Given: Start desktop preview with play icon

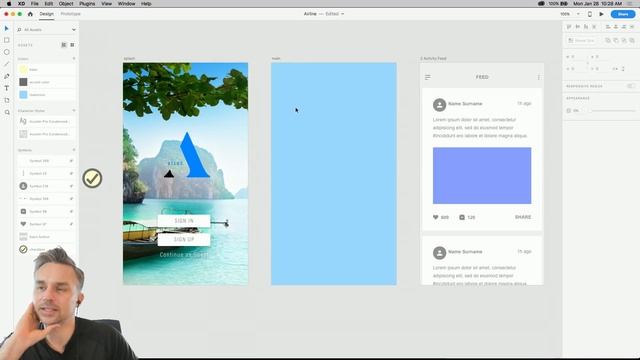Looking at the screenshot, I should (601, 14).
